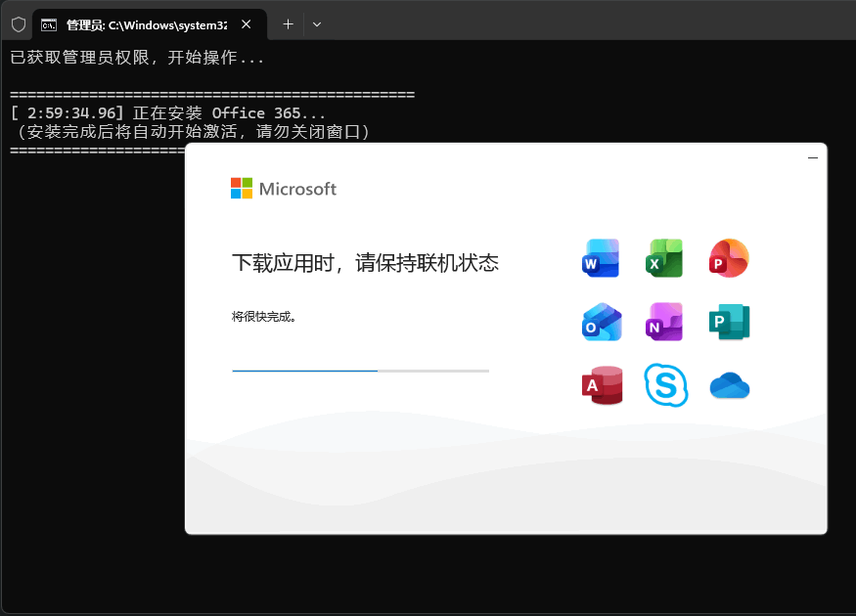This screenshot has width=856, height=616.
Task: Click the OneNote app icon
Action: pos(664,322)
